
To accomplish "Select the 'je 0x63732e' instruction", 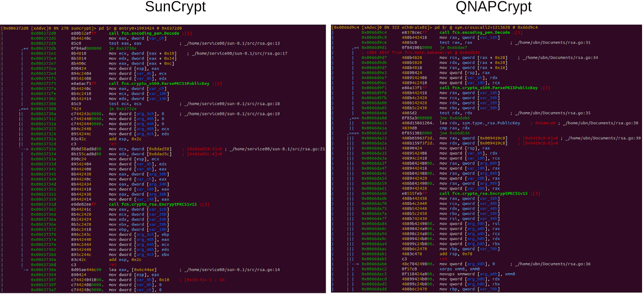I will point(122,109).
